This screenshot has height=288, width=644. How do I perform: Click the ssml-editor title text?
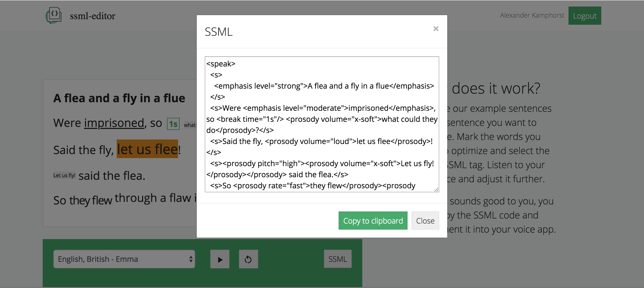tap(93, 16)
